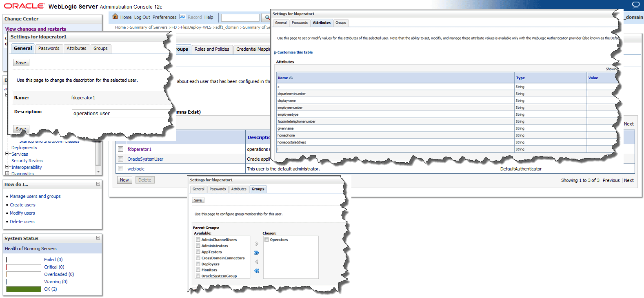
Task: Check the Administrators group
Action: point(198,246)
